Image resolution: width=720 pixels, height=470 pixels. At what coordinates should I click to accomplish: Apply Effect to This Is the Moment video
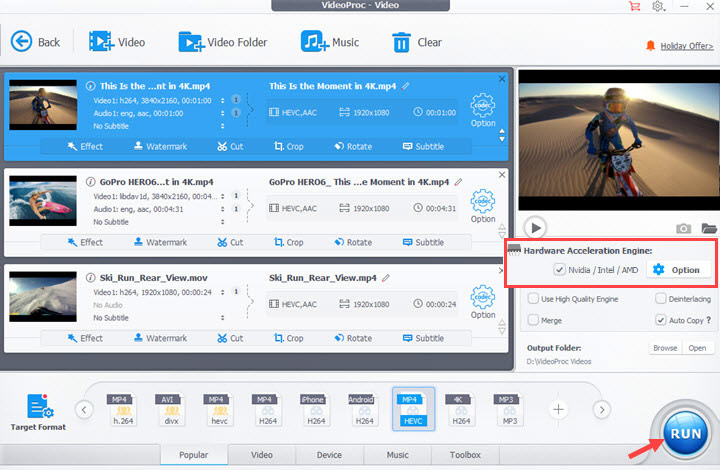click(x=85, y=146)
